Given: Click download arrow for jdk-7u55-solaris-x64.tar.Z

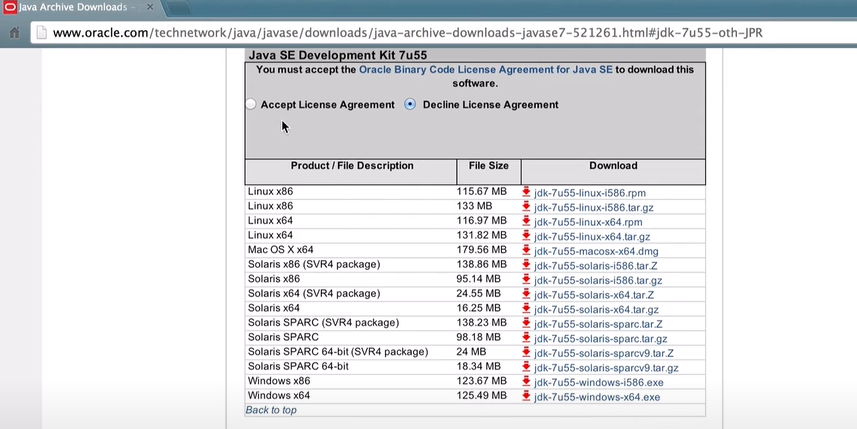Looking at the screenshot, I should point(526,294).
